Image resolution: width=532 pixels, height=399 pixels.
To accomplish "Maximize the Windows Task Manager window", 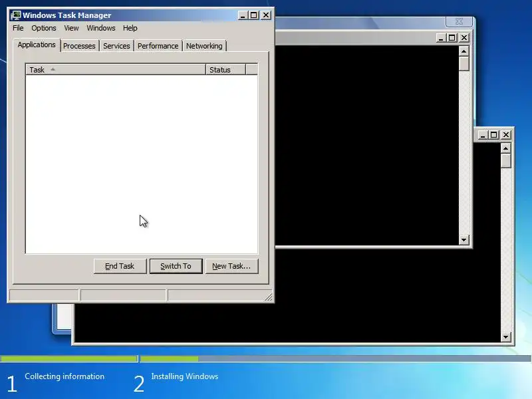I will tap(253, 15).
